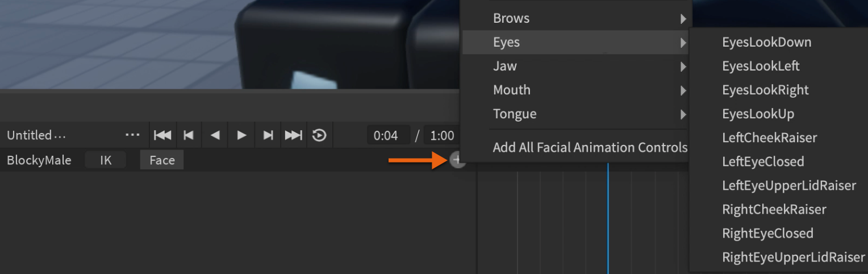Select EyesLookDown from the Eyes submenu
Viewport: 868px width, 274px height.
point(766,42)
